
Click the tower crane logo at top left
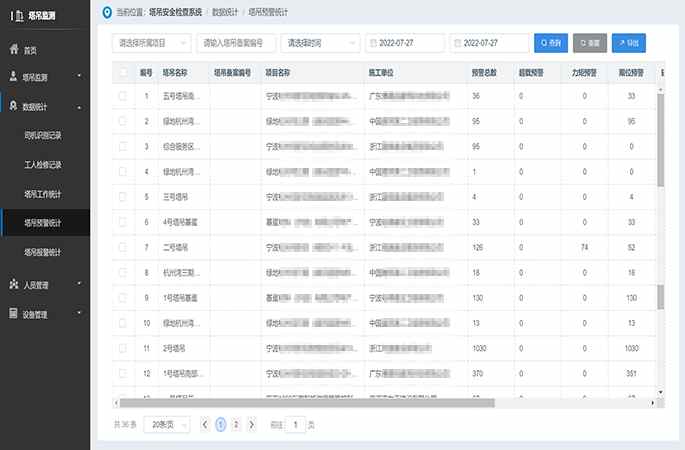[17, 13]
